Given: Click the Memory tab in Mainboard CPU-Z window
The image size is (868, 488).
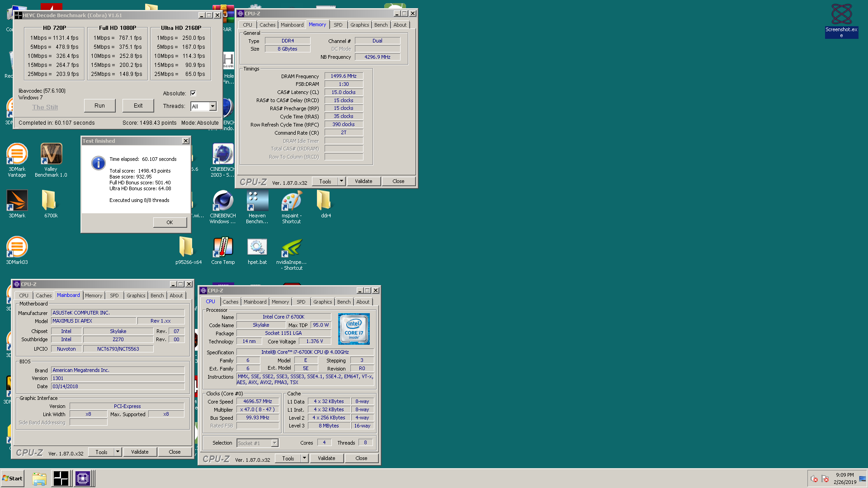Looking at the screenshot, I should click(x=94, y=296).
